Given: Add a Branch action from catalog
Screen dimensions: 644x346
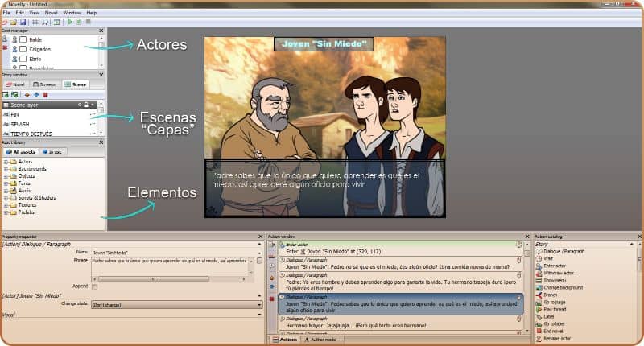Looking at the screenshot, I should point(547,295).
